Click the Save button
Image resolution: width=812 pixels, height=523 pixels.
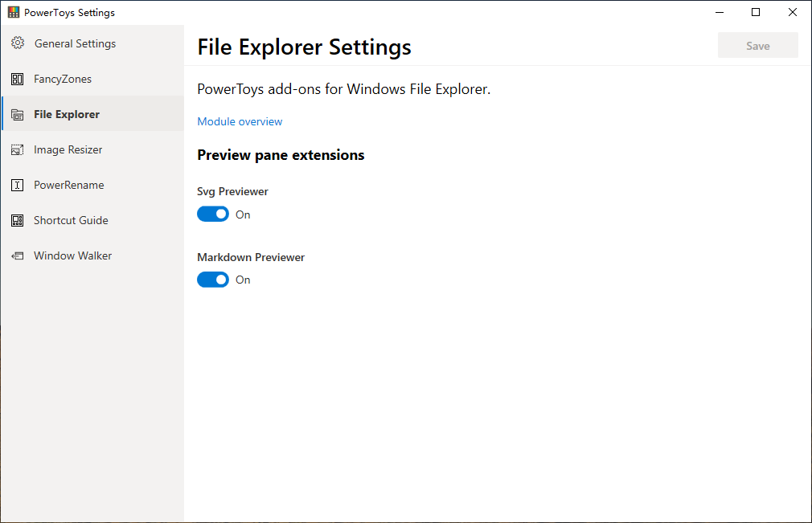click(x=757, y=46)
